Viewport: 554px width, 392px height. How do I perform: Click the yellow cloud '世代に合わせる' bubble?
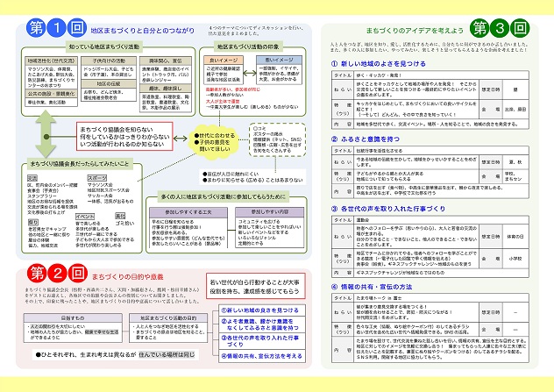215,142
